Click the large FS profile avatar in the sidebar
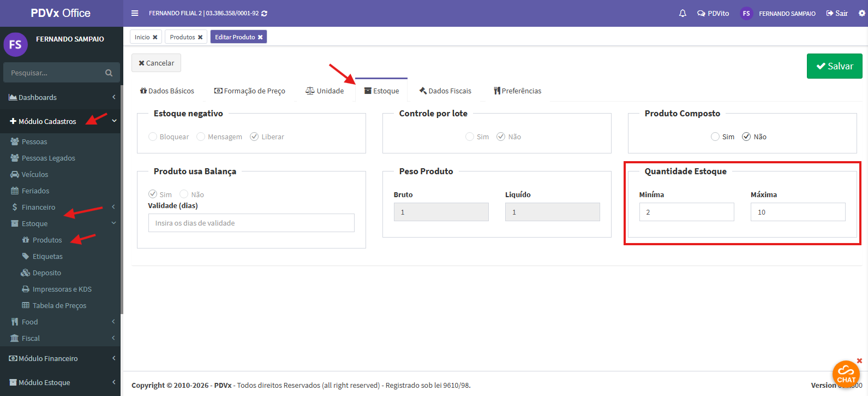Viewport: 868px width, 396px height. [x=15, y=45]
